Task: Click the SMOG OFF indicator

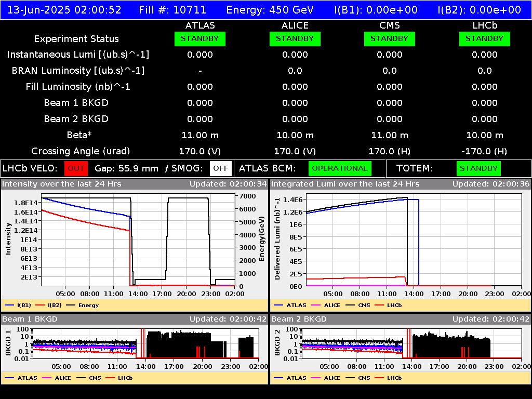Action: coord(220,169)
